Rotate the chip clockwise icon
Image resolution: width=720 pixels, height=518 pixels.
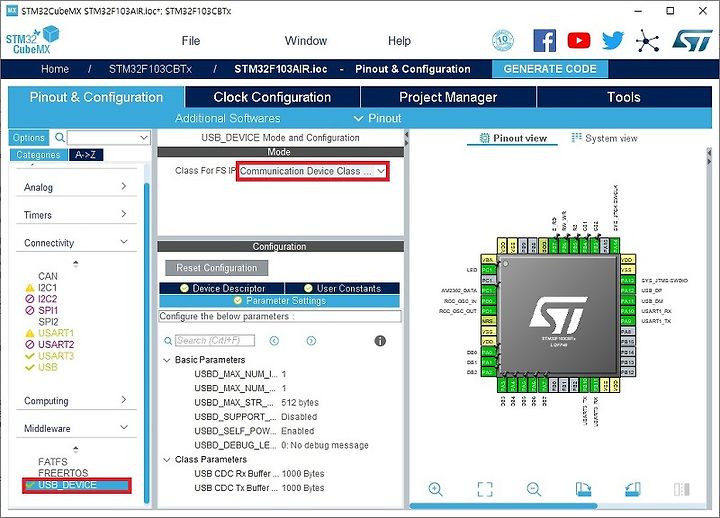[583, 489]
